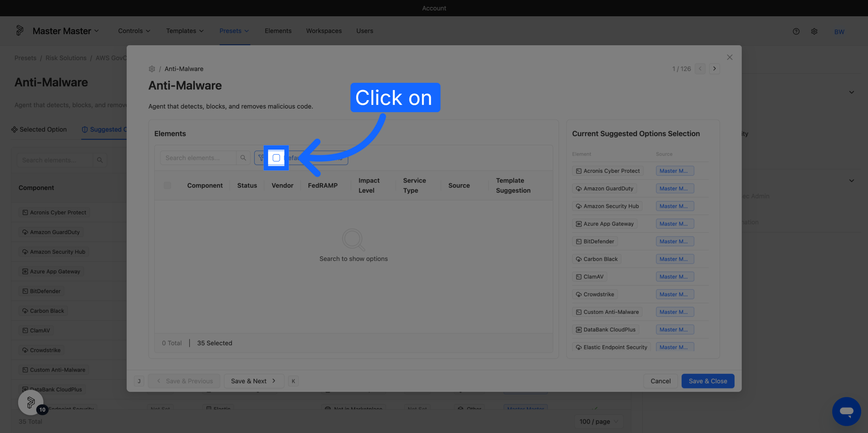Click BitDefender in background component list
Screen dimensions: 868x433
pos(42,291)
